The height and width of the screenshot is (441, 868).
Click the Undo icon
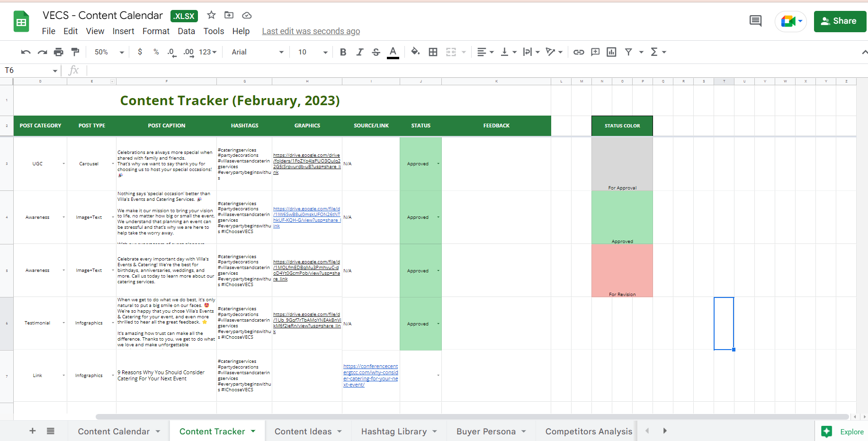click(26, 52)
